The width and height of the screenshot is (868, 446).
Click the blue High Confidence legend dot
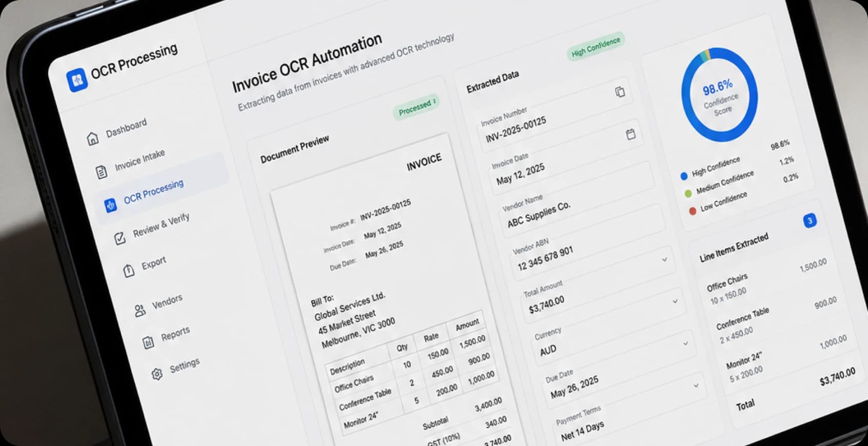[x=683, y=176]
